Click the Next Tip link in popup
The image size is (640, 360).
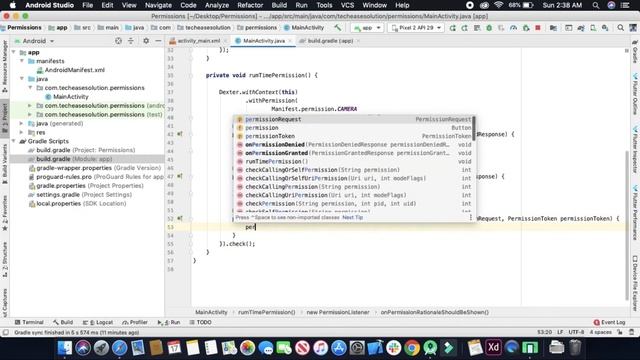pyautogui.click(x=353, y=218)
